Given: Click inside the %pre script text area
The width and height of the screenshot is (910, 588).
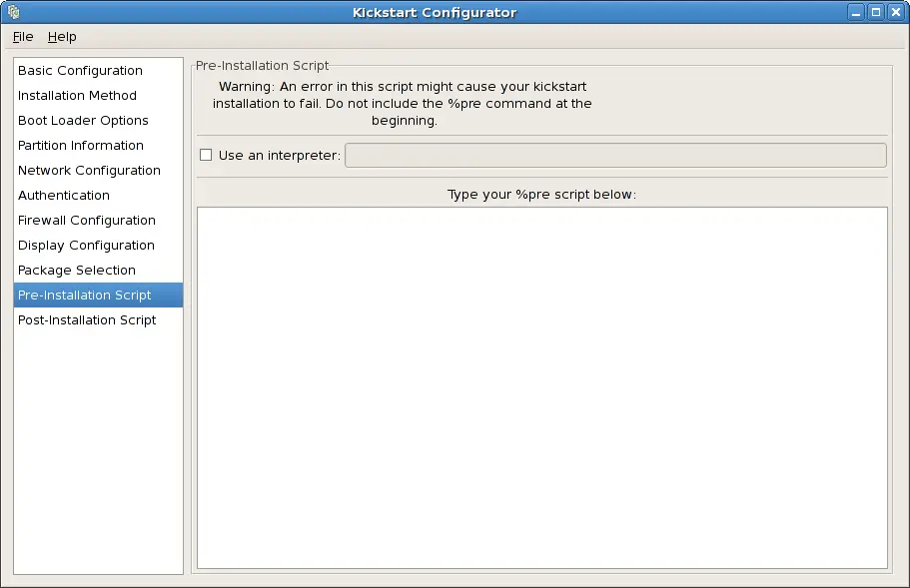Looking at the screenshot, I should [x=541, y=387].
